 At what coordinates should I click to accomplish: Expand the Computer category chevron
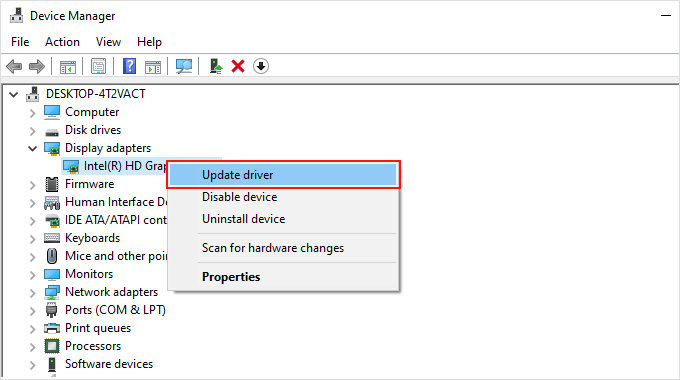[x=33, y=113]
